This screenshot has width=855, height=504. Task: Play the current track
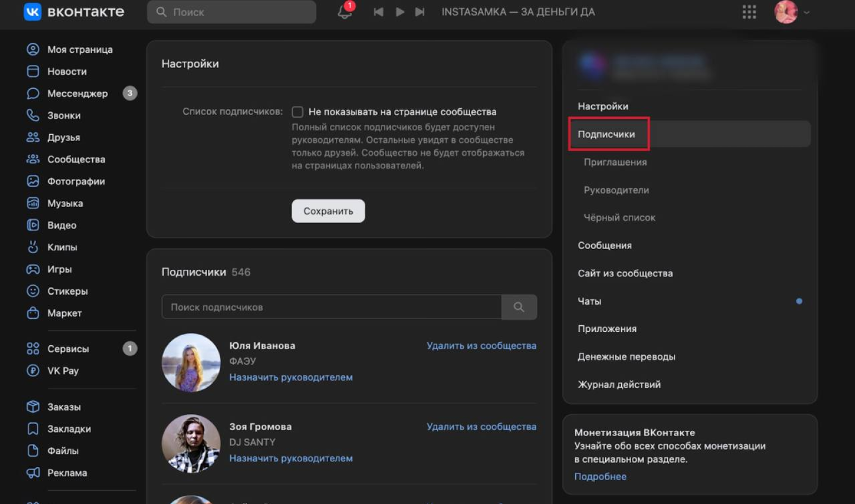(x=400, y=12)
